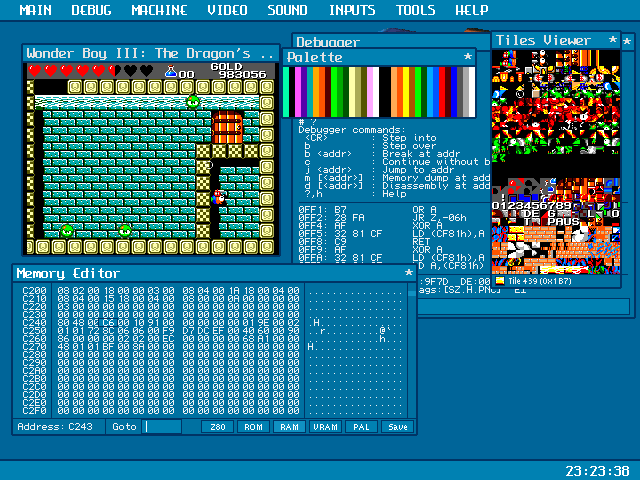Click the Debugger window title
Viewport: 640px width, 480px height.
(328, 42)
